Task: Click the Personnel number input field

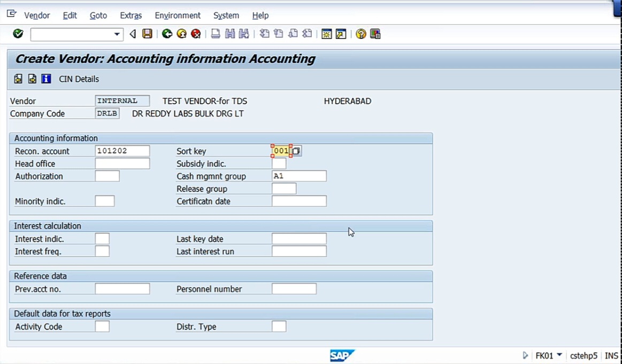Action: 294,289
